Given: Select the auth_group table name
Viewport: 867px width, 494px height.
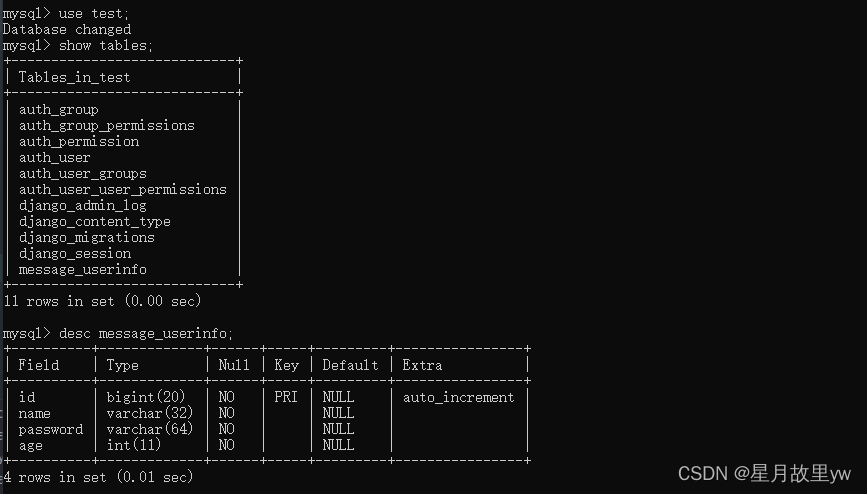Looking at the screenshot, I should [x=58, y=109].
